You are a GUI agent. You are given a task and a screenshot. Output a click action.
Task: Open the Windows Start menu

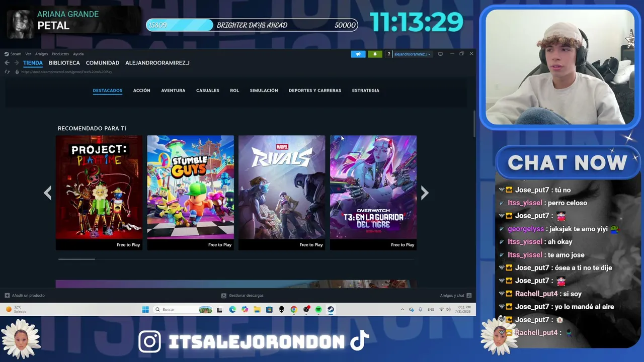(x=145, y=310)
